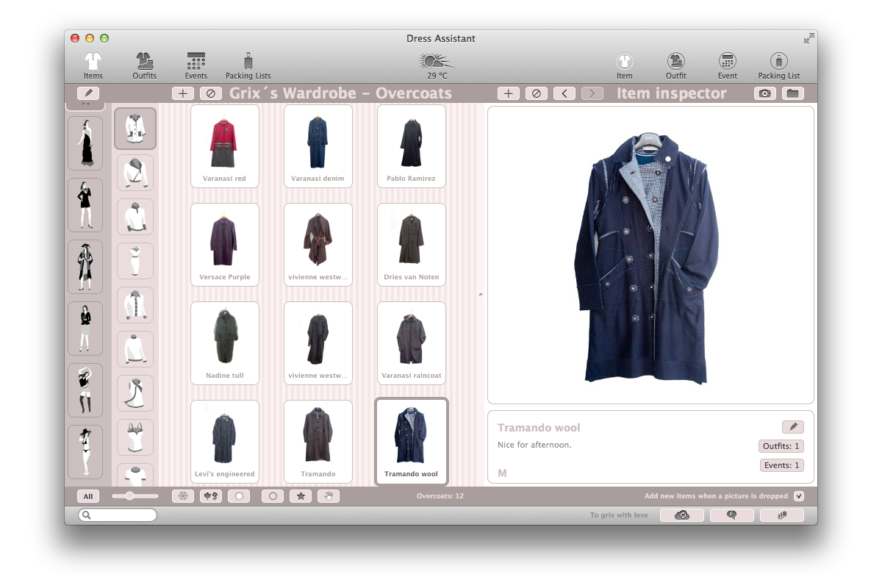
Task: Uncheck 'Add new items when a picture is dropped'
Action: pyautogui.click(x=799, y=496)
